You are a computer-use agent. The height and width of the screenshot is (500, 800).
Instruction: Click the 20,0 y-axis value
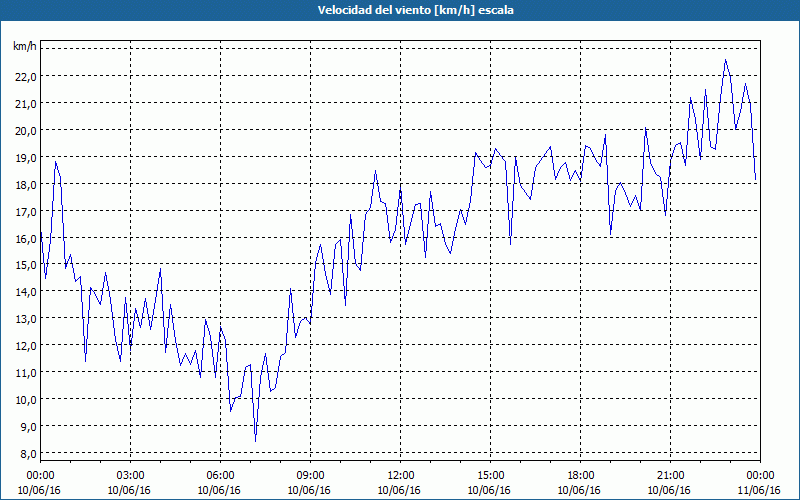coord(26,131)
